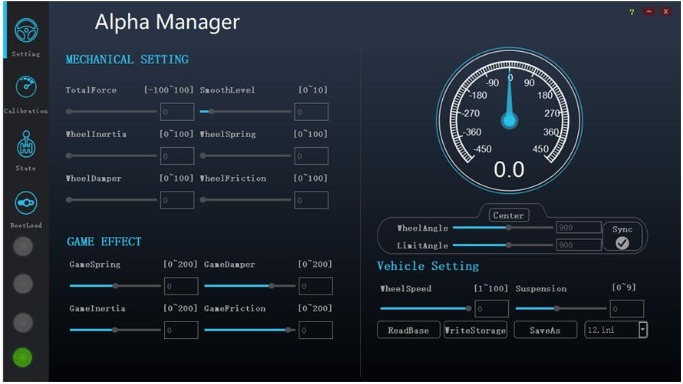Adjust the GameDamper slider
The image size is (683, 384).
click(x=250, y=286)
